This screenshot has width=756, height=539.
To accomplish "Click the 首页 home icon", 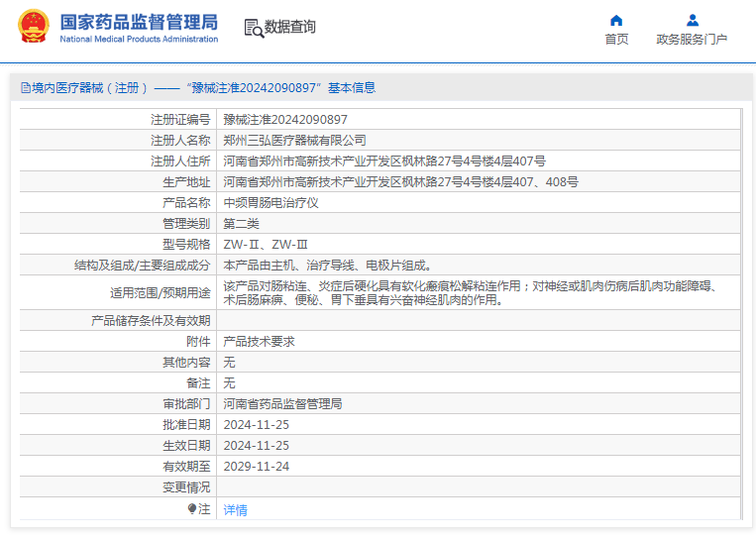I will pos(616,20).
